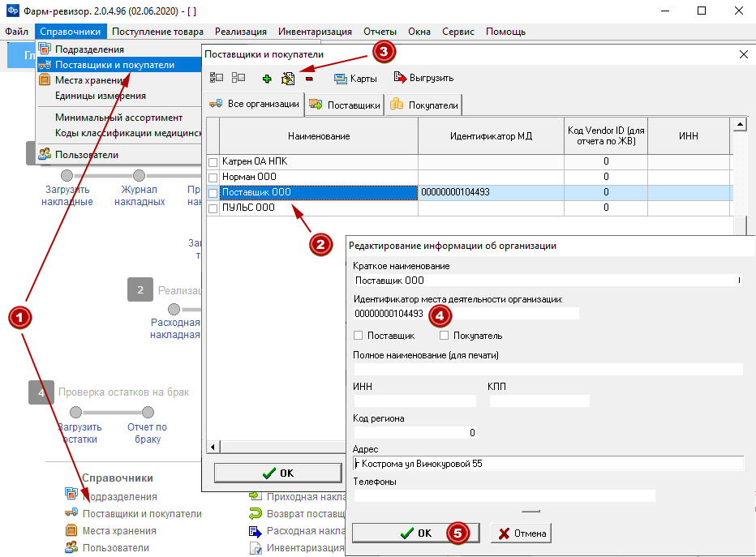Click OK in Поставщики и покупатели window
The width and height of the screenshot is (756, 557).
pyautogui.click(x=278, y=473)
